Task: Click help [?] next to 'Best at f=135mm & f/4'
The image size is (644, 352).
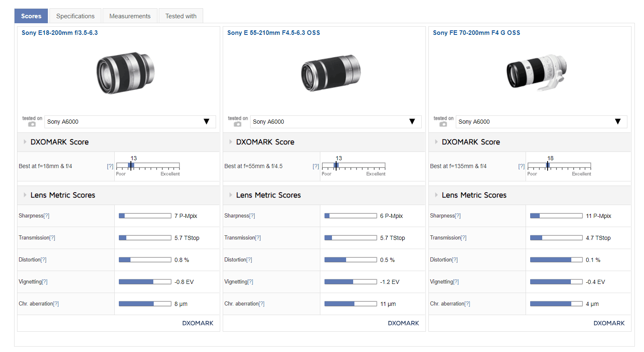Action: point(521,166)
